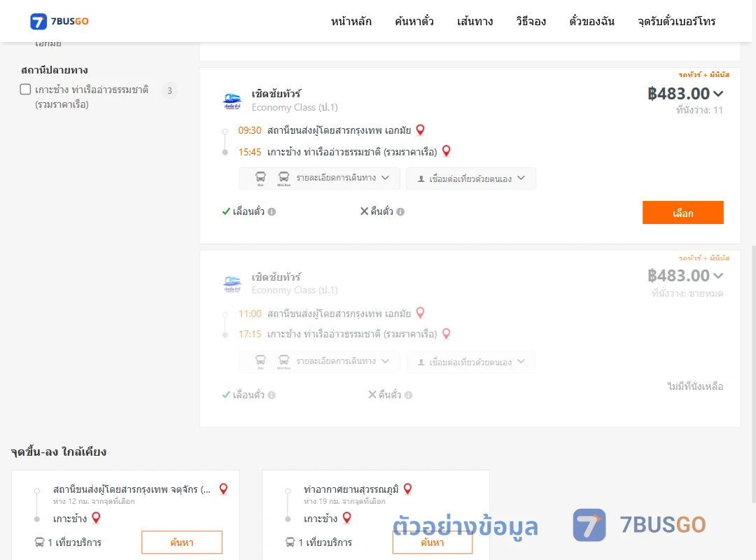Click map pin beside 17:15 เกาะช้าง pier
Image resolution: width=756 pixels, height=560 pixels.
pyautogui.click(x=447, y=334)
